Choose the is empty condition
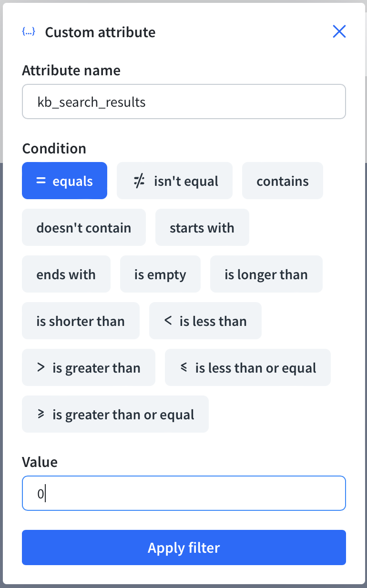Screen dimensions: 367x588 (x=160, y=274)
